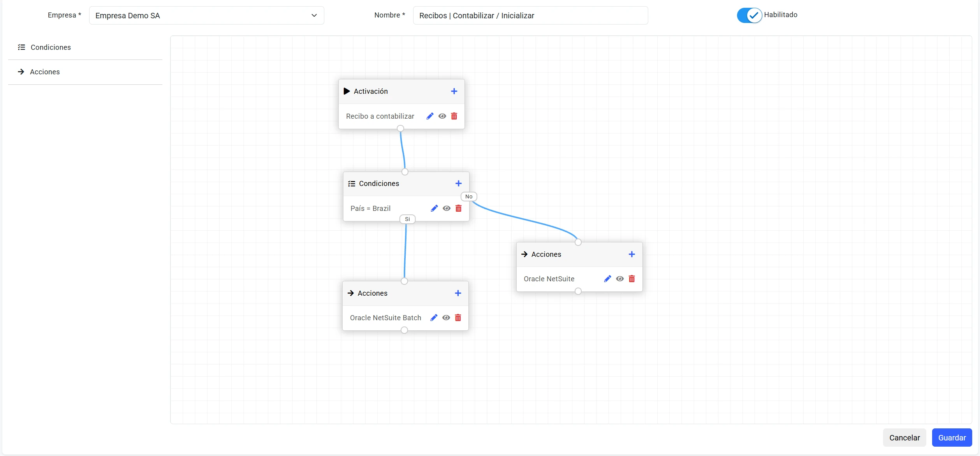Click the Nombre input field
This screenshot has height=456, width=980.
coord(530,16)
